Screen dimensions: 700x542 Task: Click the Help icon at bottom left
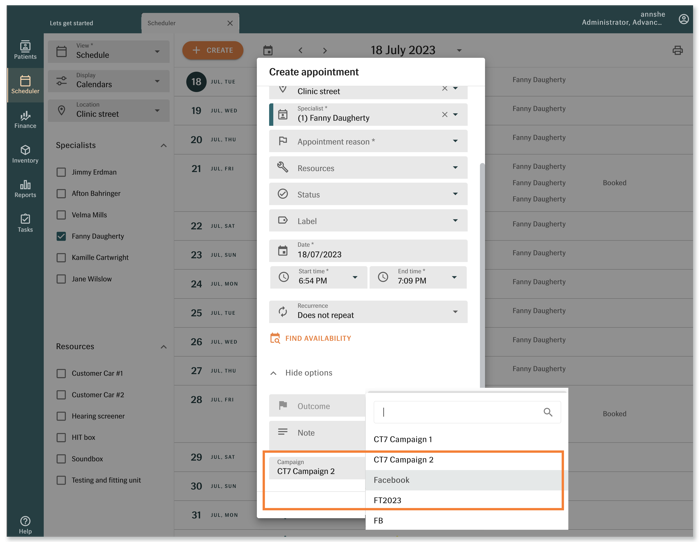point(25,524)
